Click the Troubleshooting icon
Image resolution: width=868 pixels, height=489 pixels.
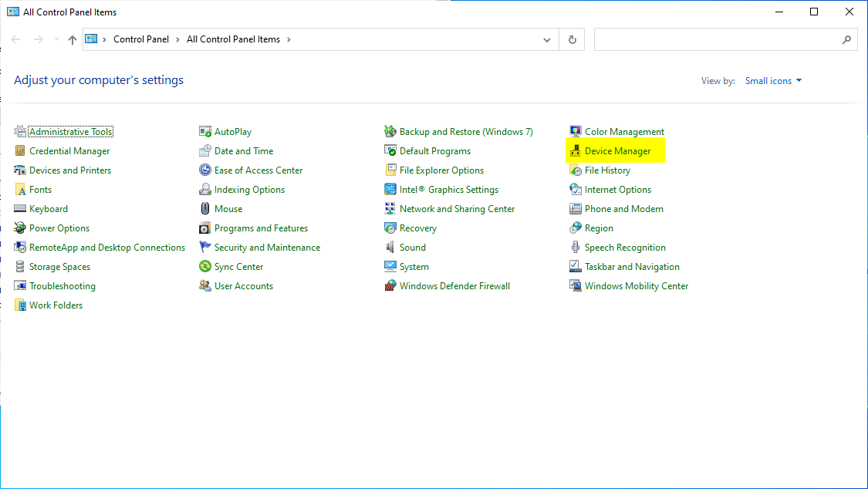tap(20, 286)
